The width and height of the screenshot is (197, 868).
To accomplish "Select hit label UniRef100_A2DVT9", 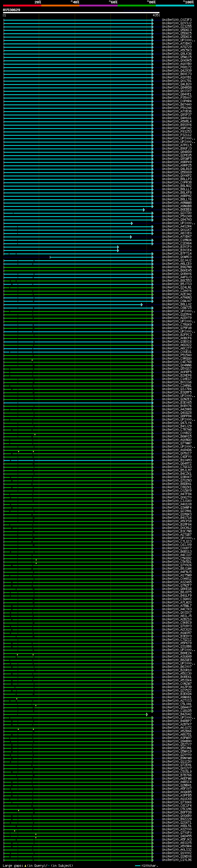I will point(177,318).
